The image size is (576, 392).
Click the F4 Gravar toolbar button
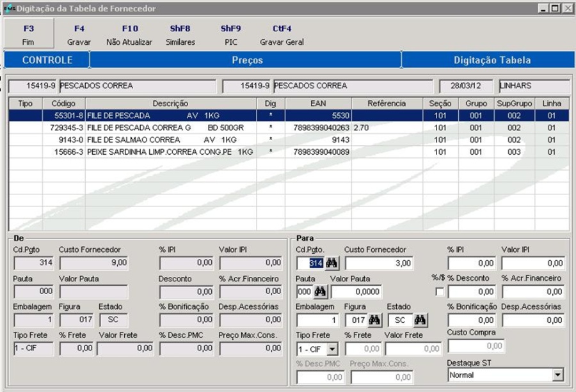pos(79,35)
